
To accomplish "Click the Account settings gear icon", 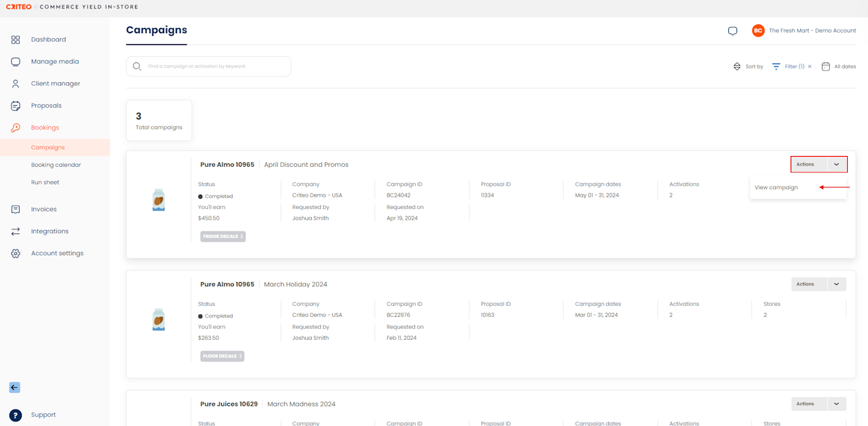I will tap(16, 254).
